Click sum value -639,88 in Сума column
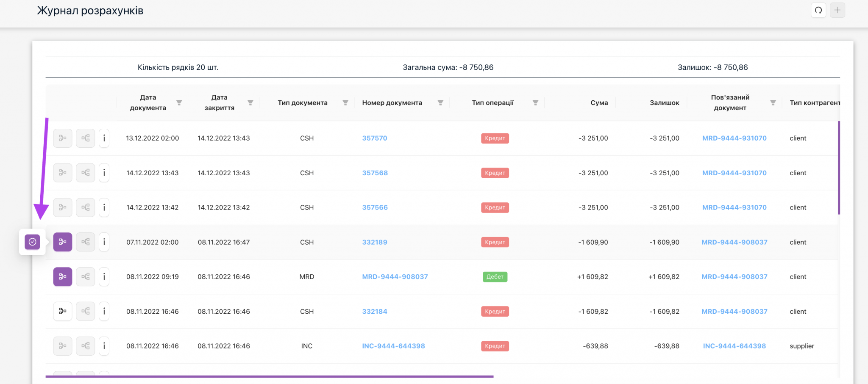 click(595, 346)
